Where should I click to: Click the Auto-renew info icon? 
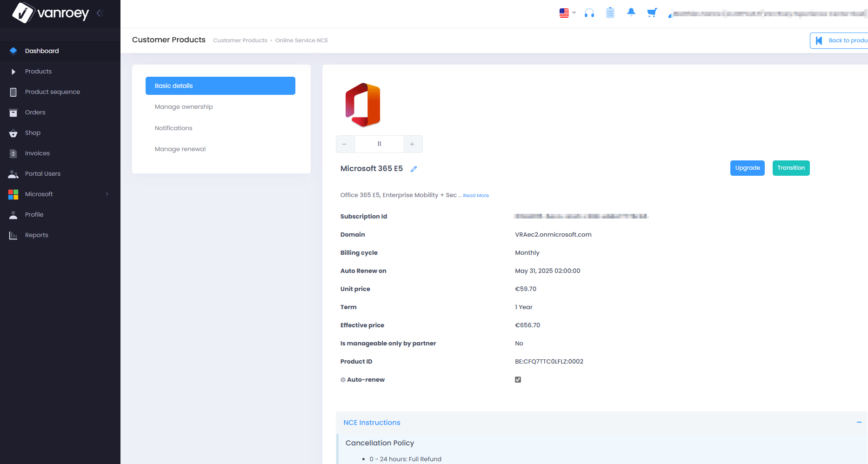tap(343, 380)
